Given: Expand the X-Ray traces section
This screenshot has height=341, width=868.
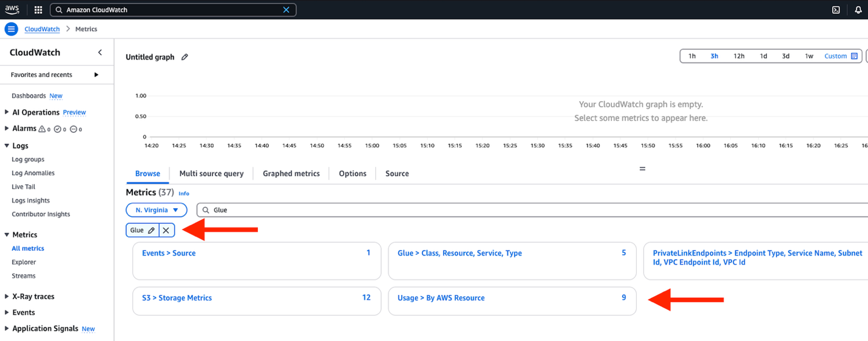Looking at the screenshot, I should [7, 297].
